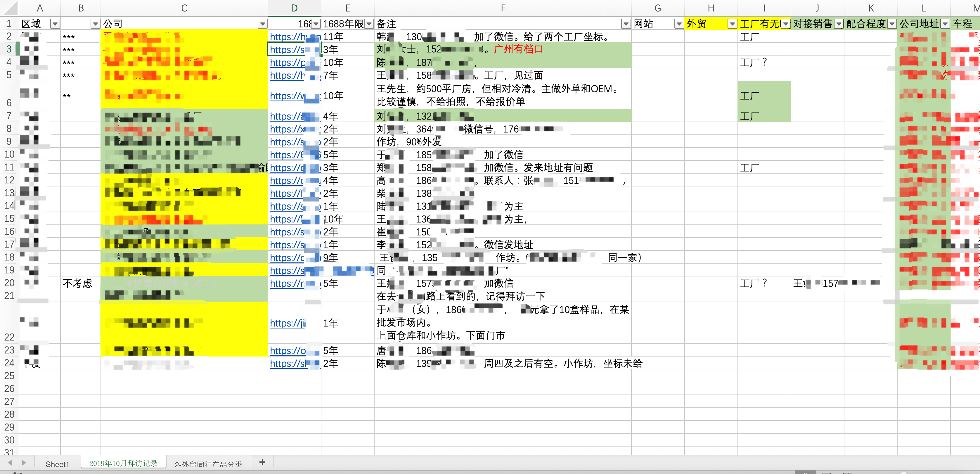Select the 2019年10月拜访记录 sheet tab
The height and width of the screenshot is (474, 980).
123,463
